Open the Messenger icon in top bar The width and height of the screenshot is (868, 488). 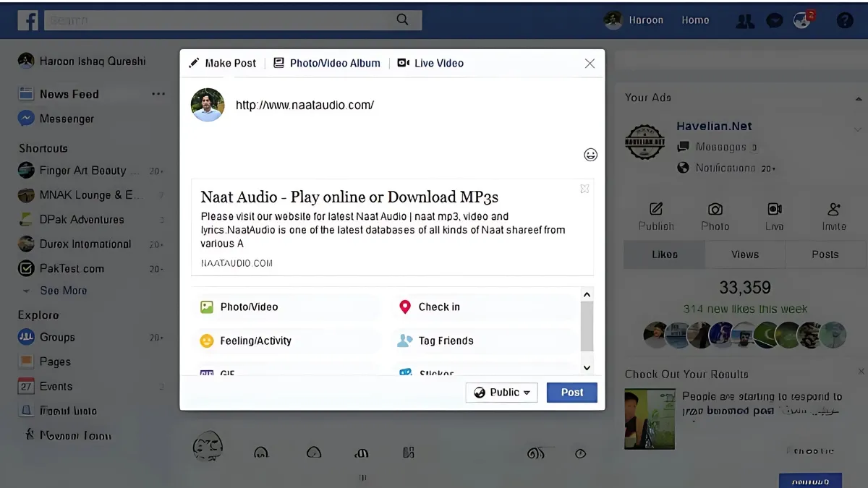(775, 21)
